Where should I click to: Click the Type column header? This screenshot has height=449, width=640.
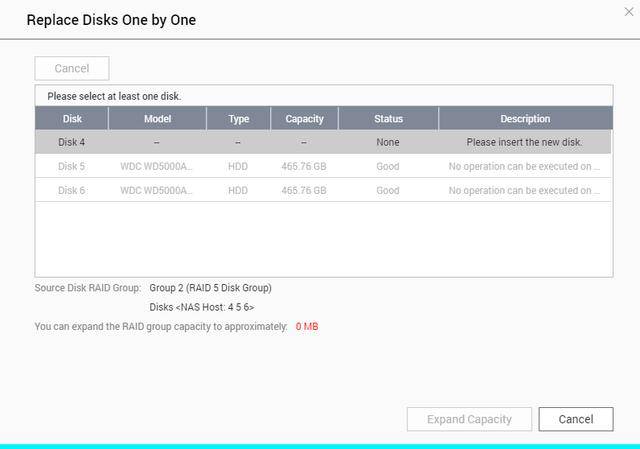click(x=238, y=119)
